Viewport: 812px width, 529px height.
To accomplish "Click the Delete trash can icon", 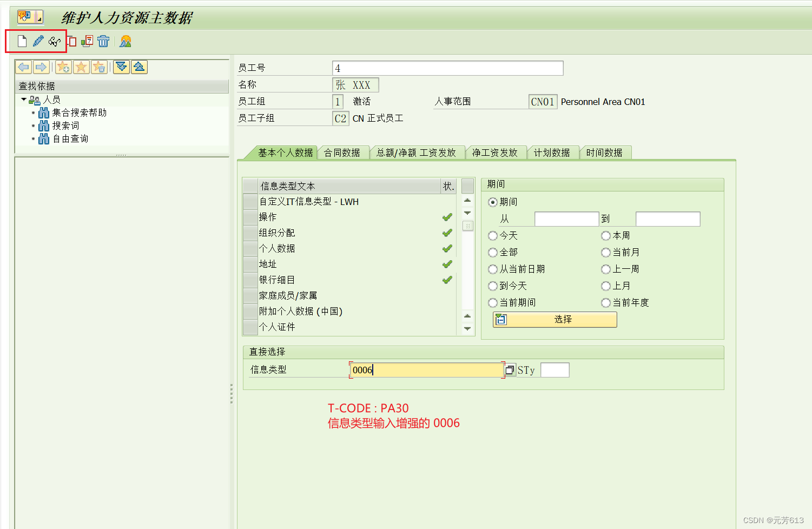I will click(103, 41).
